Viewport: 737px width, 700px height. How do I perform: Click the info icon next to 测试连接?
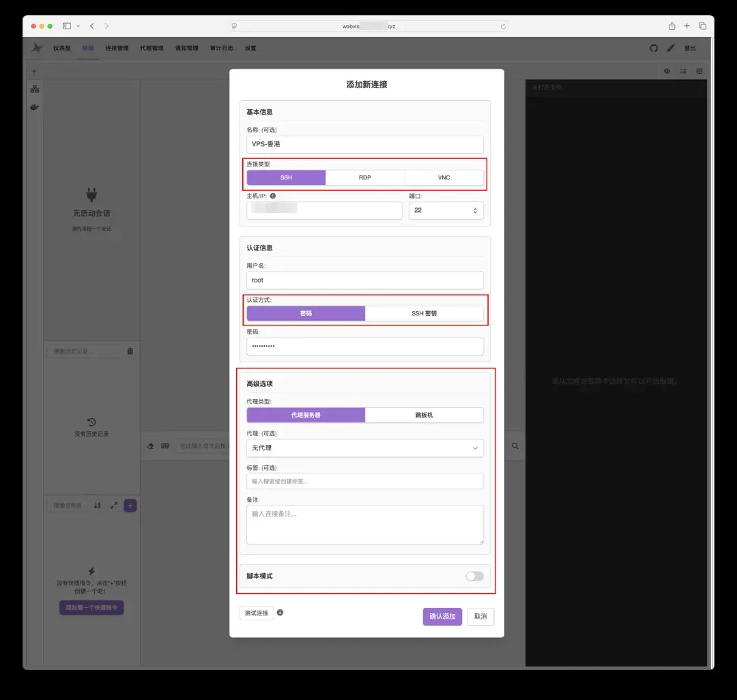[x=280, y=613]
